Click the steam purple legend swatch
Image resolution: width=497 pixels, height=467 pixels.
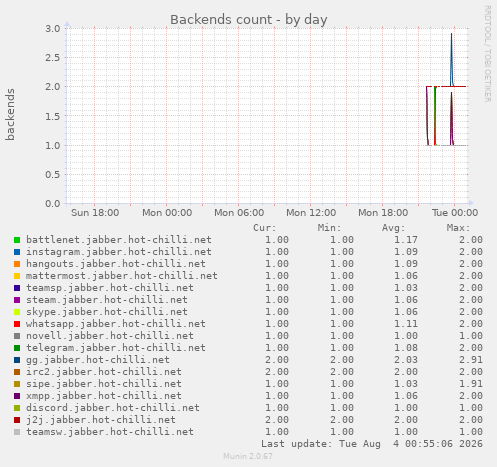(17, 300)
